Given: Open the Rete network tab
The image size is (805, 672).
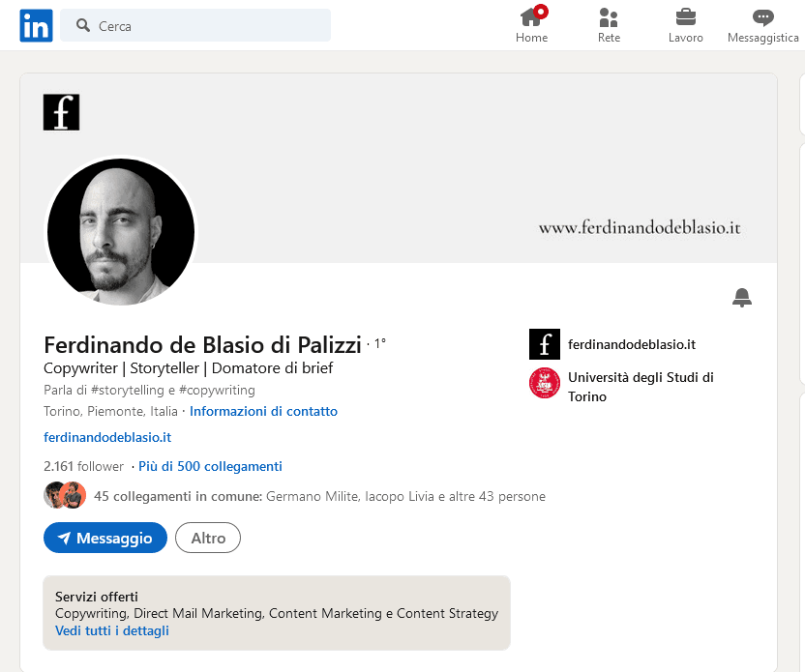Looking at the screenshot, I should pyautogui.click(x=609, y=24).
